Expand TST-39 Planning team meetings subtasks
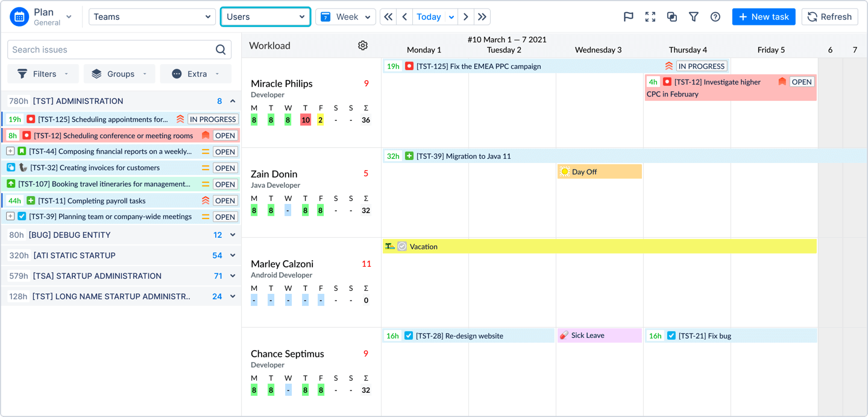Viewport: 868px width, 417px height. (x=10, y=217)
